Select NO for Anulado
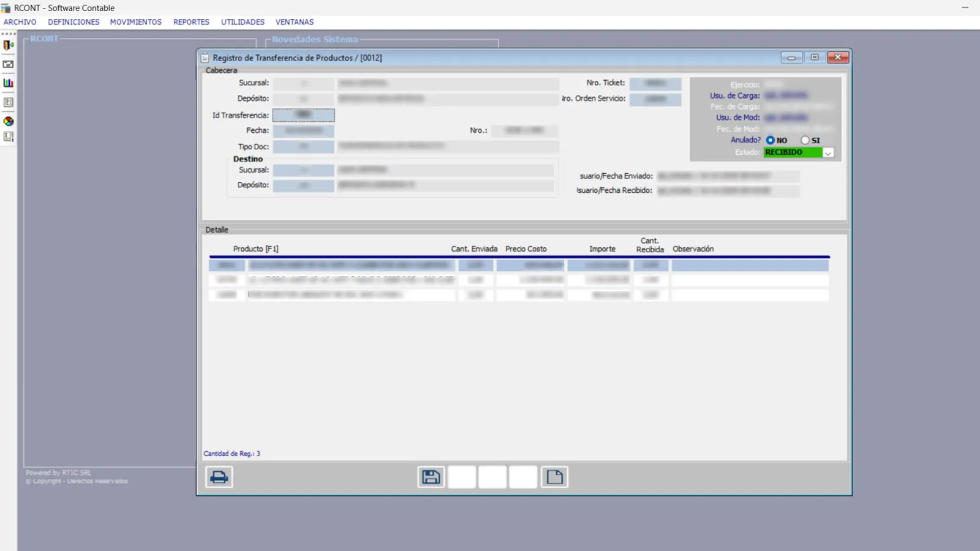The image size is (980, 551). [771, 140]
